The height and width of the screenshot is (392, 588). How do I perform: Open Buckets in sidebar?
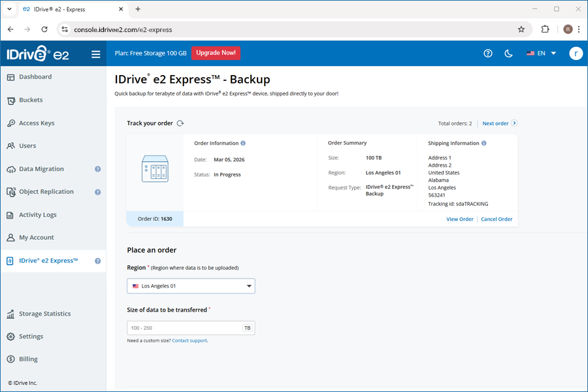click(x=31, y=100)
